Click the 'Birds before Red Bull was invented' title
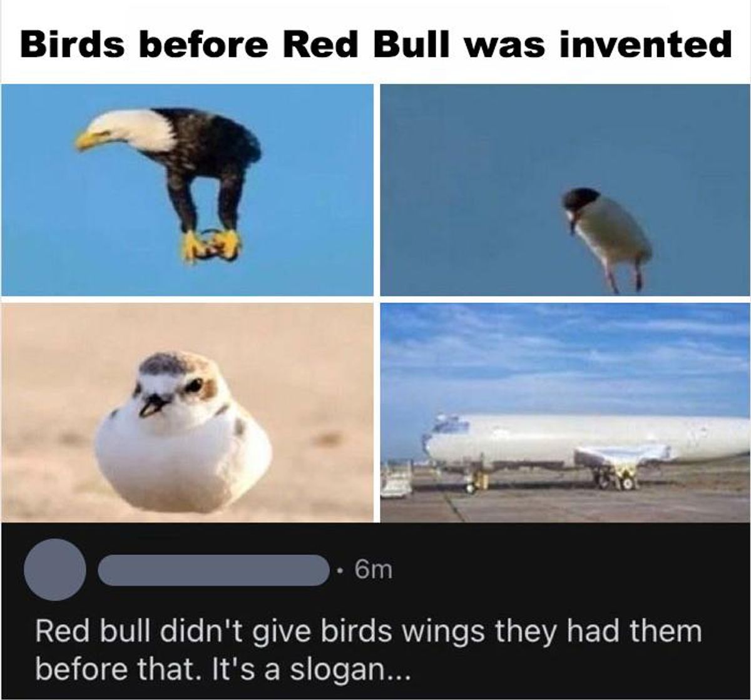This screenshot has height=700, width=751. click(375, 44)
